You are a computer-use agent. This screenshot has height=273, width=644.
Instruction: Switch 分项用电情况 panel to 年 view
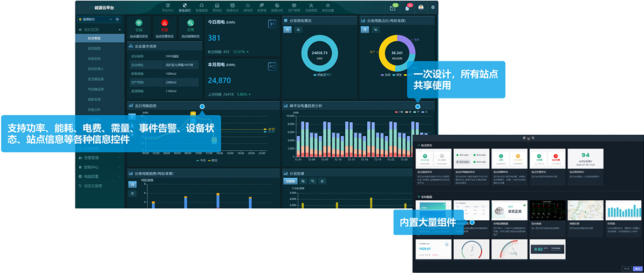[298, 30]
